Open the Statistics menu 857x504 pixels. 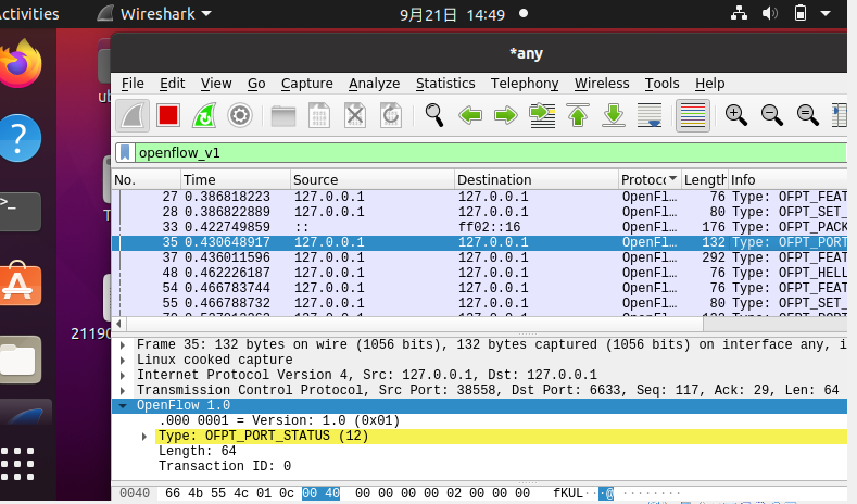[445, 83]
